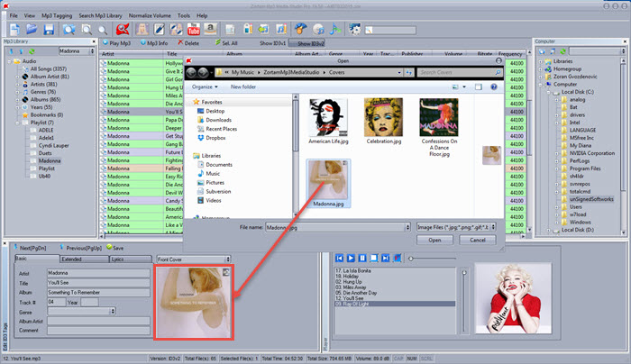Click Cancel in the file dialog

tap(477, 241)
